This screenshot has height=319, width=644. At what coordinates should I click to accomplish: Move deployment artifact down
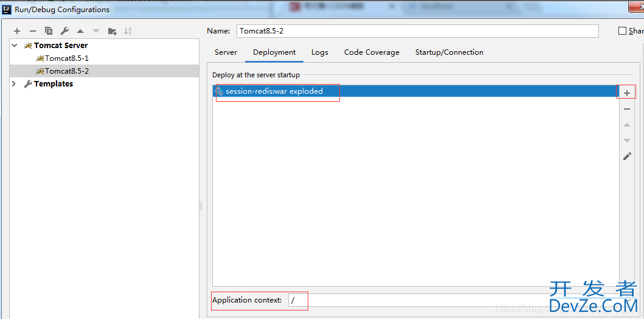coord(627,141)
